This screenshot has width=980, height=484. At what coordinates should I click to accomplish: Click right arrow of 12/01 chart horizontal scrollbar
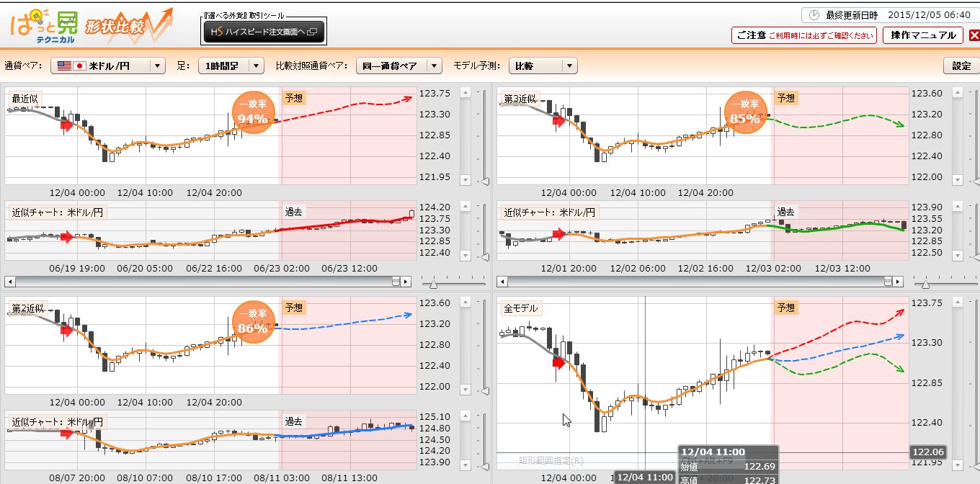899,281
